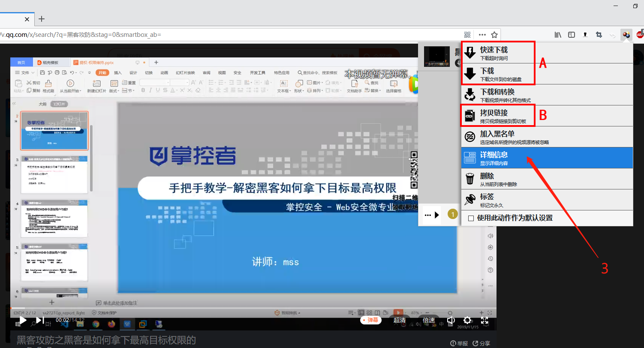Click the 举报 report link

coord(459,343)
